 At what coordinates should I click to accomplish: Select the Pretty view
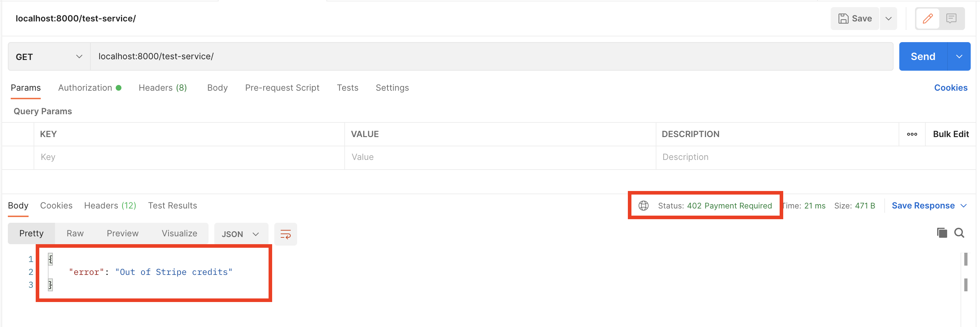pyautogui.click(x=31, y=233)
